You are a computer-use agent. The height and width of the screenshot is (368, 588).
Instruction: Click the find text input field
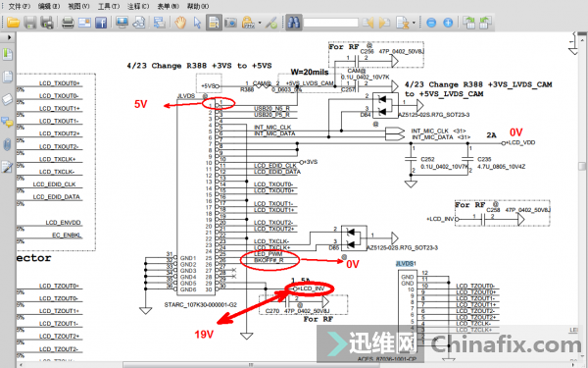330,23
